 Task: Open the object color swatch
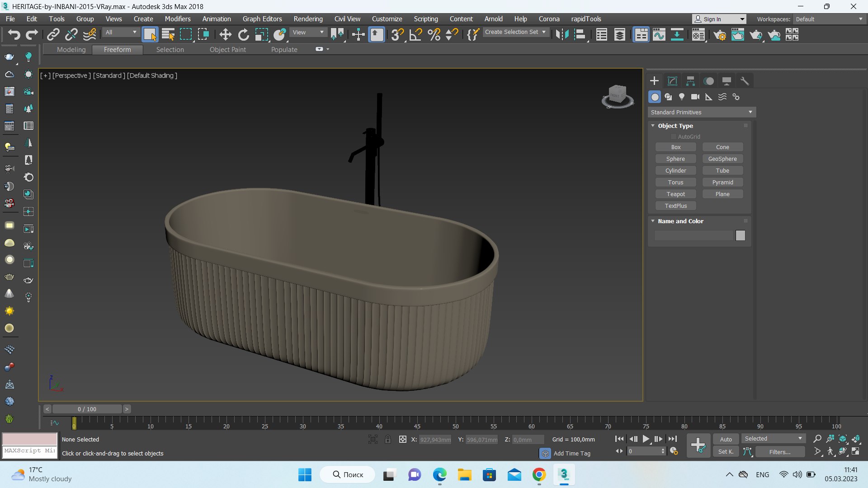[740, 235]
